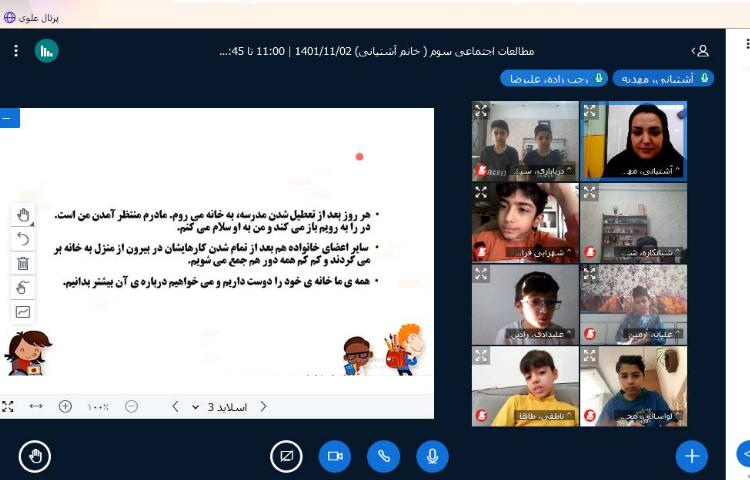Fullscreen the لواسانی webcam

tap(590, 355)
